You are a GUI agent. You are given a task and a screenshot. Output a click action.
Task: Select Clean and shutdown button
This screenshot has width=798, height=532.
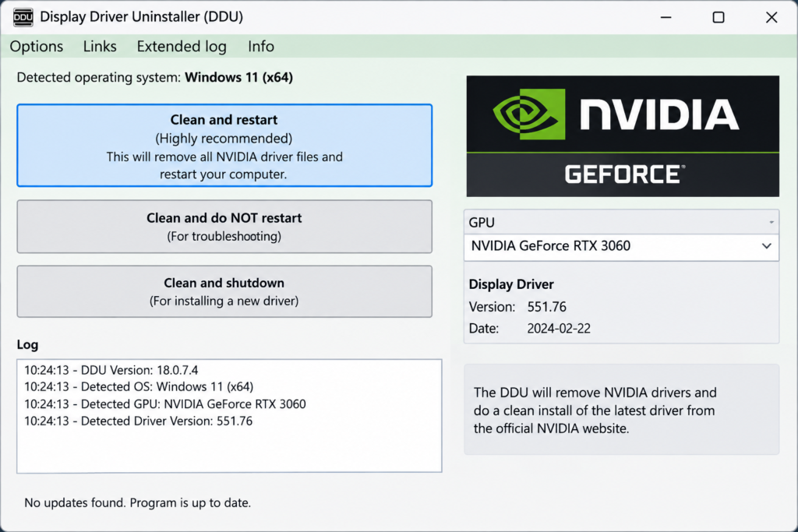point(224,291)
